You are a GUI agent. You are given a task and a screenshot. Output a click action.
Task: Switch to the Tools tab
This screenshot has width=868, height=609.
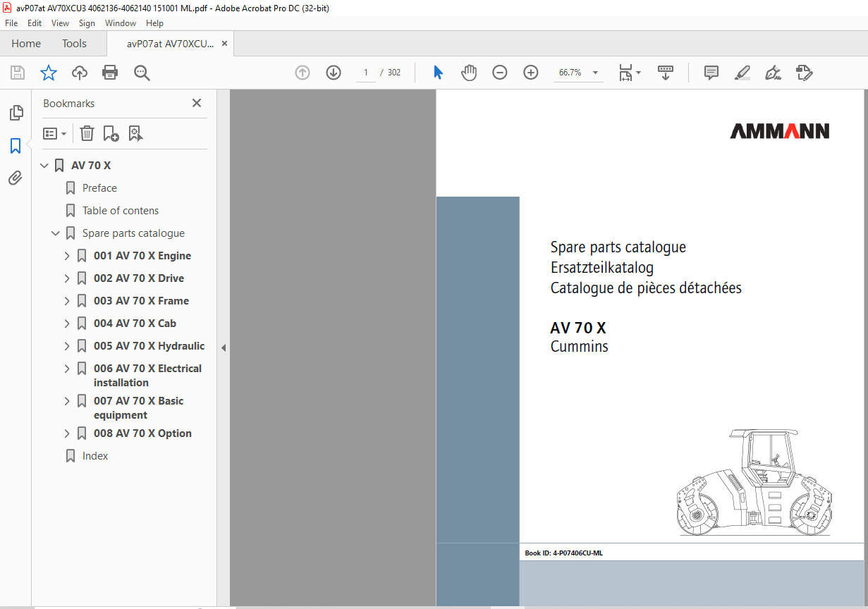tap(74, 44)
